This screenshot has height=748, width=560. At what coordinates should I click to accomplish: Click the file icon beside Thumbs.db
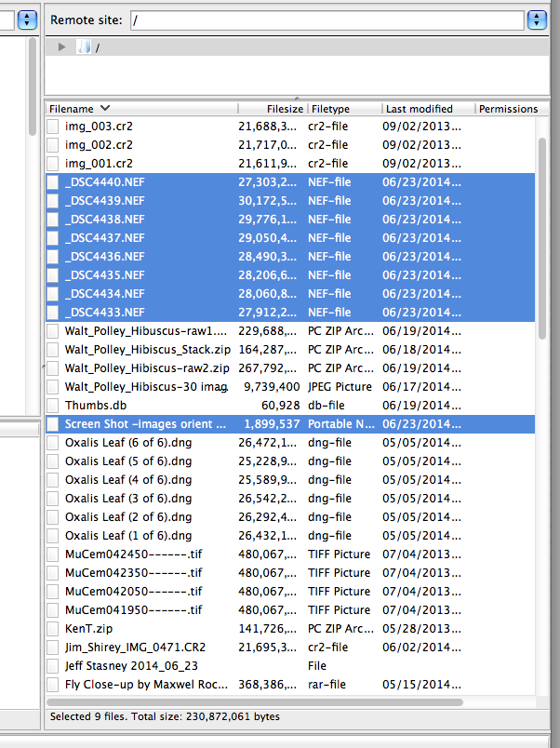[52, 406]
